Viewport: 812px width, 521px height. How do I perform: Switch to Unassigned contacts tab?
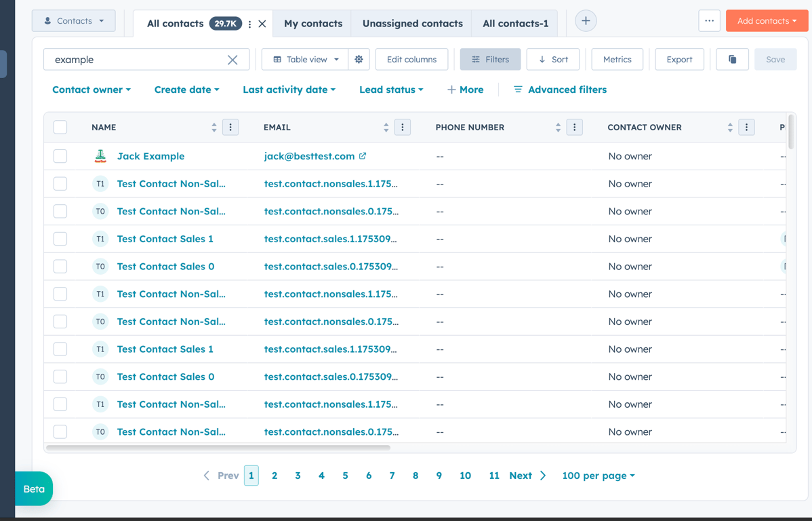click(x=412, y=24)
